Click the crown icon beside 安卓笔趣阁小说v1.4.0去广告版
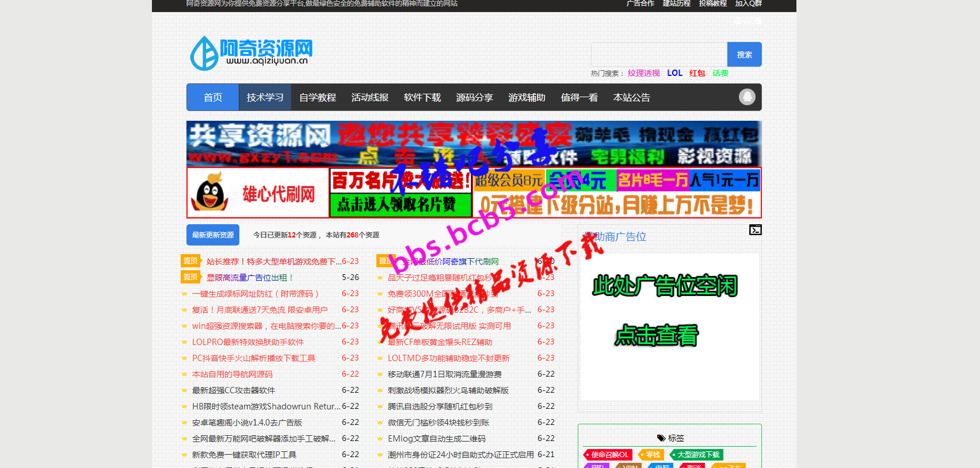Screen dimensions: 980x468 tap(185, 423)
